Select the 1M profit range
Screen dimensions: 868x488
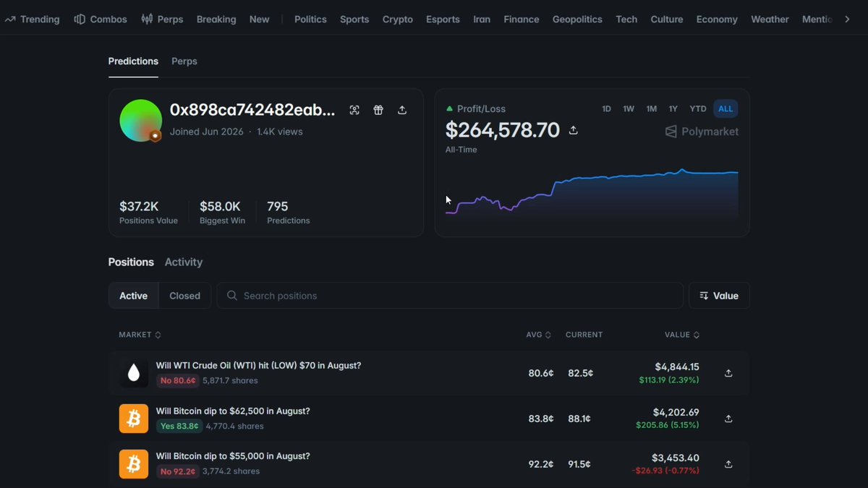coord(652,108)
